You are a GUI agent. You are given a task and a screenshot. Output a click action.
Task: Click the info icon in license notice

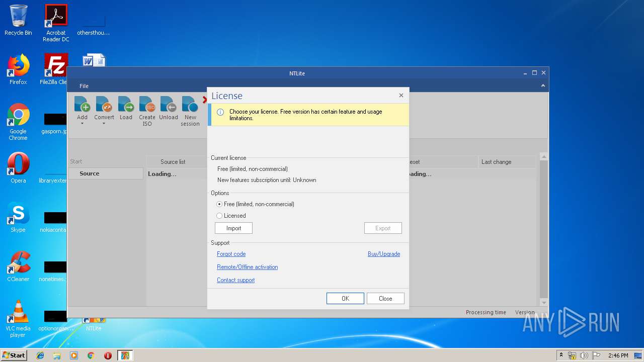[220, 112]
